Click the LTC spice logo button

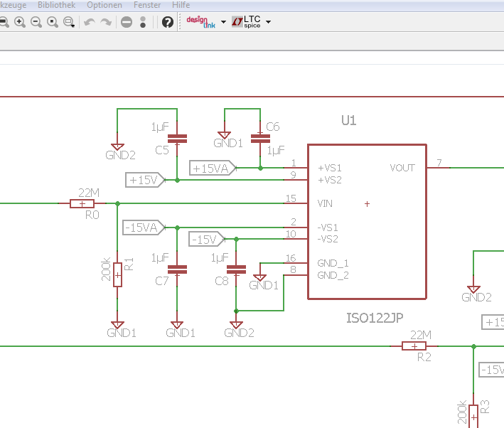[x=247, y=21]
